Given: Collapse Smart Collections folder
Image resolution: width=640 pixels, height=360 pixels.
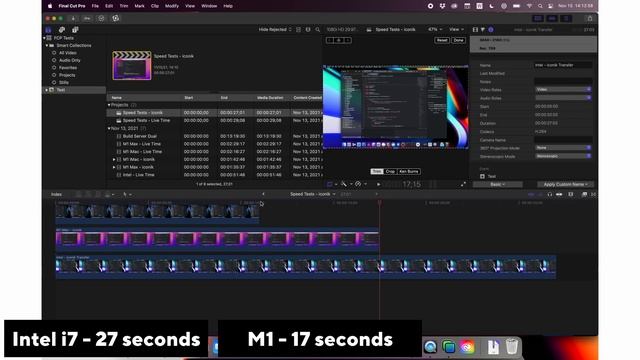Looking at the screenshot, I should click(x=47, y=45).
